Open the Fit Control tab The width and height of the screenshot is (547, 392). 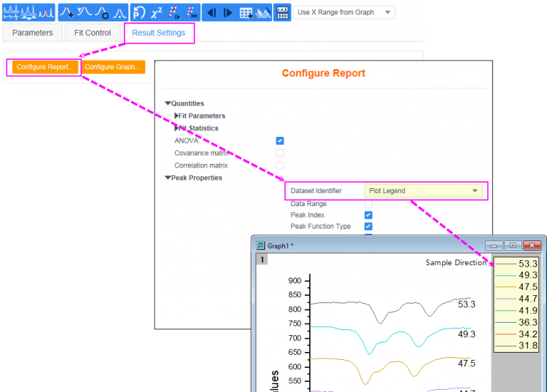93,33
